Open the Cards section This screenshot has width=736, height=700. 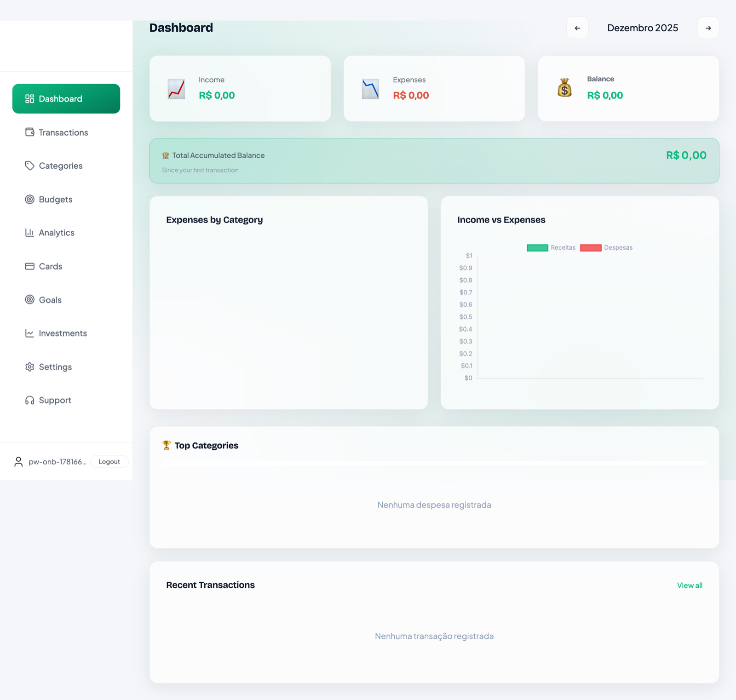point(66,266)
